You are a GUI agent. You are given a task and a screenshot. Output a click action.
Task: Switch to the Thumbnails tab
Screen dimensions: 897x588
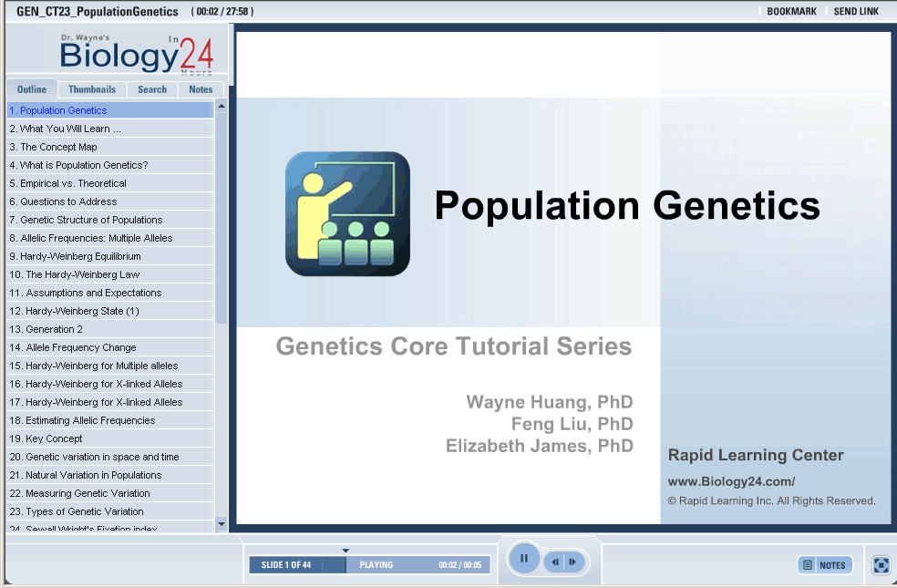coord(92,89)
